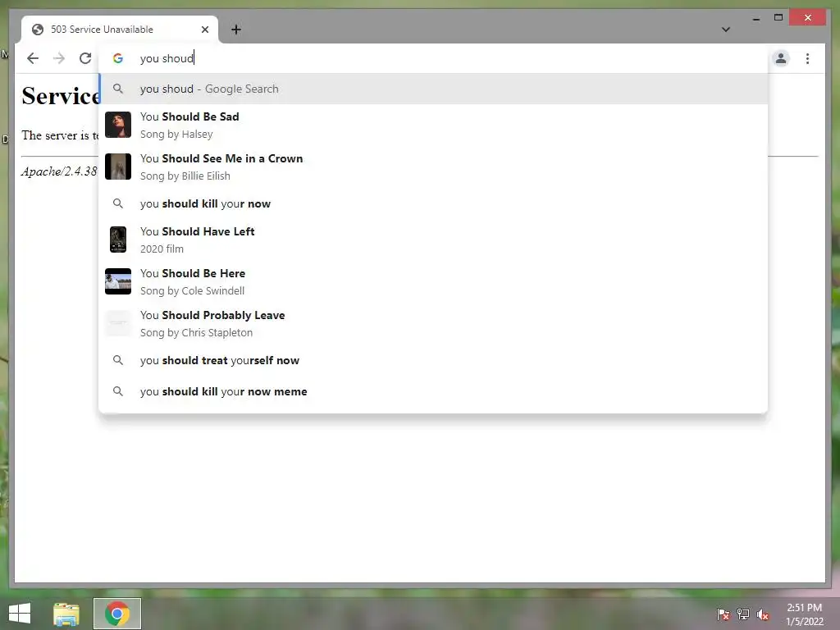Minimize the Chrome window
This screenshot has height=630, width=840.
pos(756,18)
